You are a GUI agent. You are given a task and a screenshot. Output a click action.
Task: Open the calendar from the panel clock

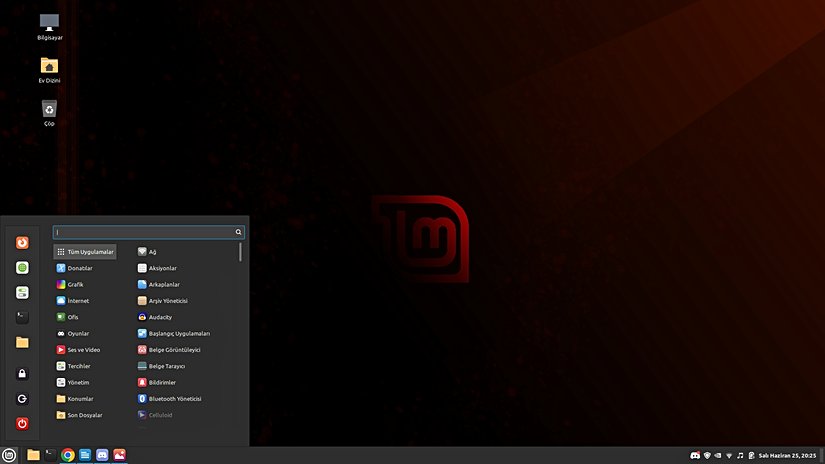[788, 456]
